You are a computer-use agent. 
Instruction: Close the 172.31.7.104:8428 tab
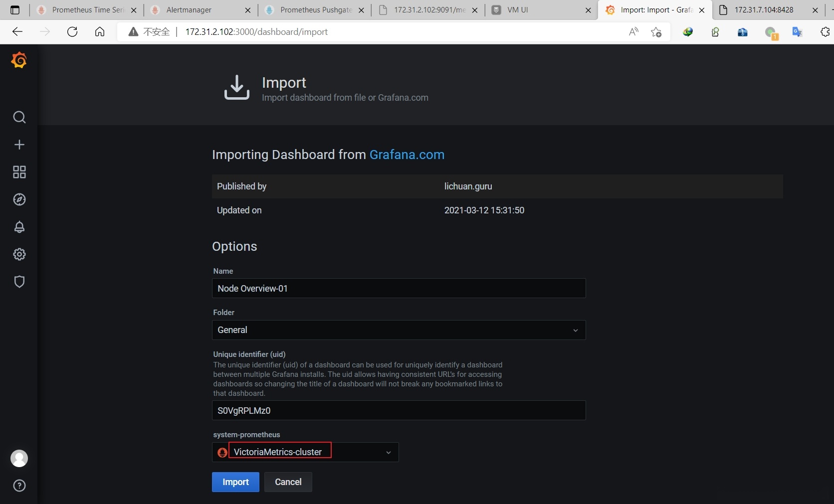[815, 10]
